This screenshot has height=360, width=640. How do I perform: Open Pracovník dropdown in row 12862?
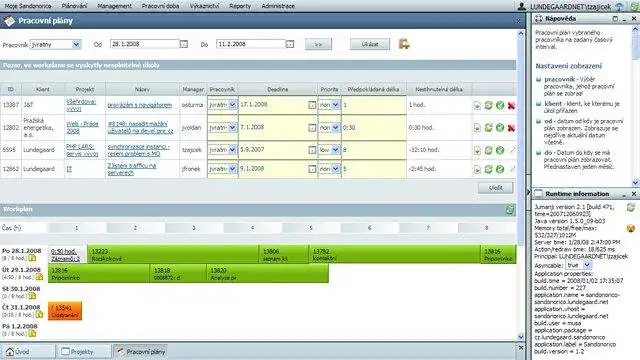(222, 169)
